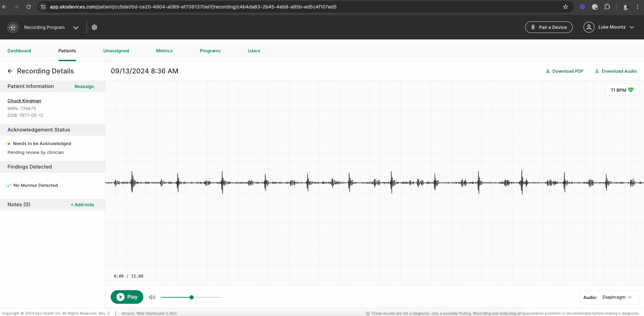Add a note to this recording
Screen dimensions: 644x316
click(82, 205)
